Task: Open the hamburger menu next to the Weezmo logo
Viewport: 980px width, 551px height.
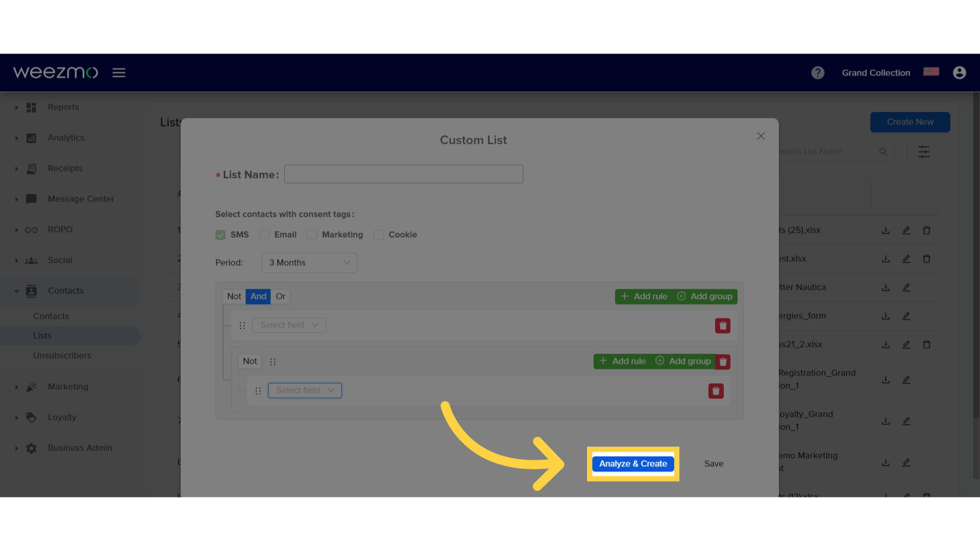Action: click(x=119, y=72)
